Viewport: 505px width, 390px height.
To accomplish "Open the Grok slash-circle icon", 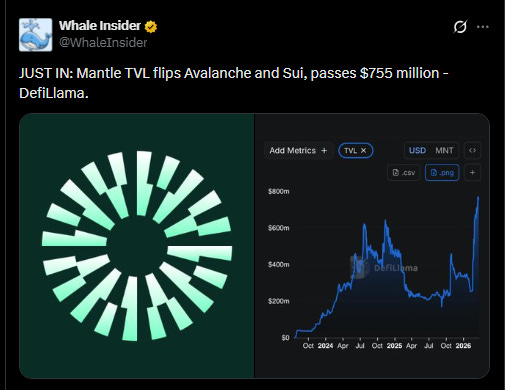I will coord(460,27).
